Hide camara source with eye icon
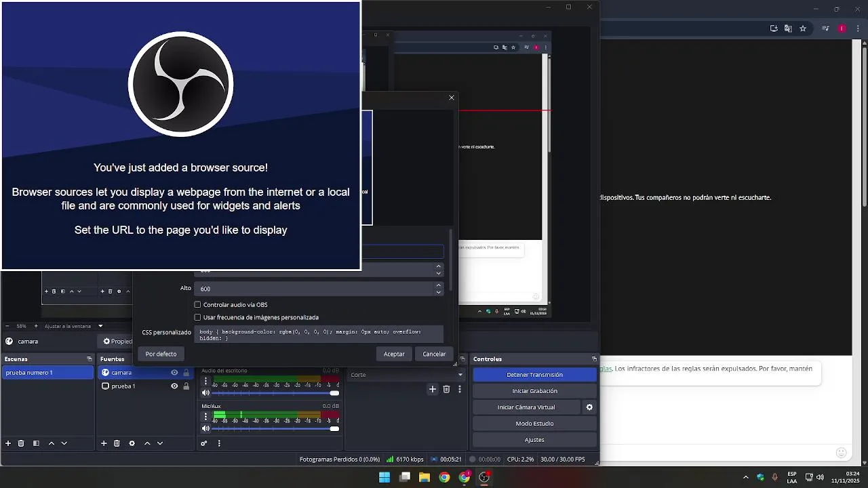The width and height of the screenshot is (868, 488). pos(174,373)
